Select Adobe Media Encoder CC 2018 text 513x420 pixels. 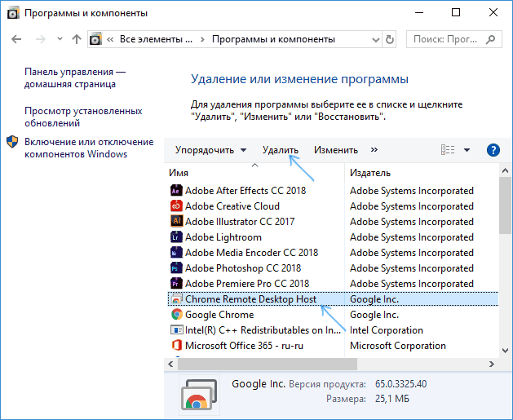[251, 253]
